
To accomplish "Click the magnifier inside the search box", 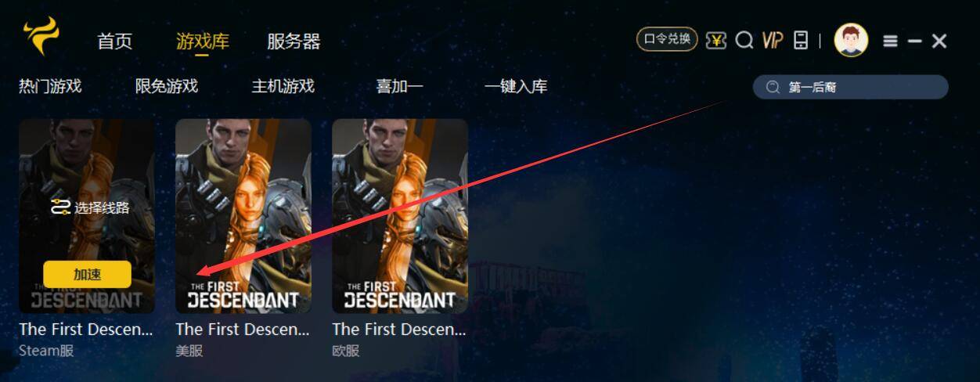I will tap(773, 87).
